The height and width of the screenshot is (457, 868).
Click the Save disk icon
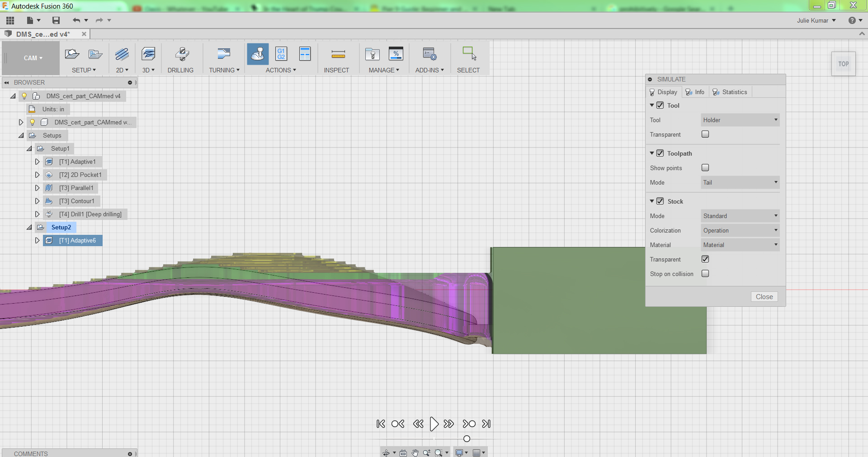[x=56, y=20]
